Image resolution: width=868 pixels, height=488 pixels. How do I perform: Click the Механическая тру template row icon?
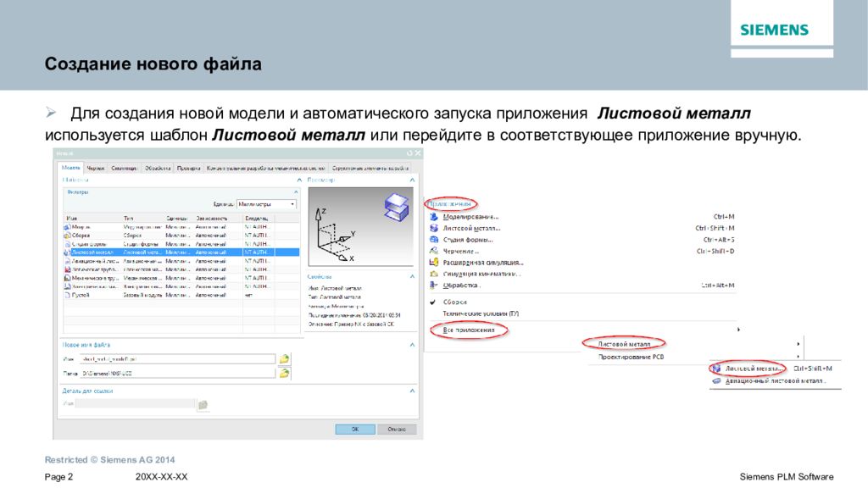67,278
